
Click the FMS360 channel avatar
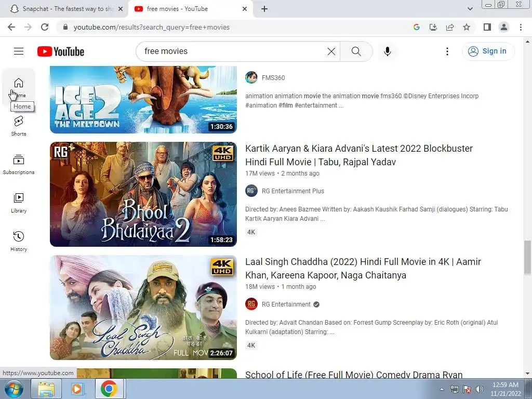[251, 78]
